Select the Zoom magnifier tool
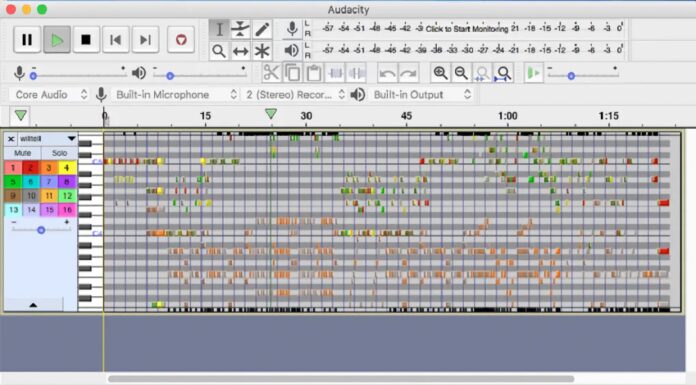The image size is (696, 385). pyautogui.click(x=219, y=51)
